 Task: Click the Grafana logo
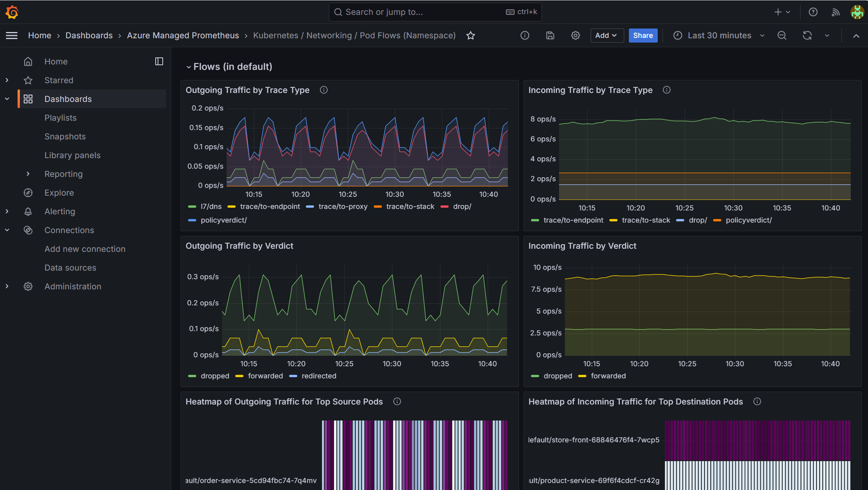click(12, 12)
